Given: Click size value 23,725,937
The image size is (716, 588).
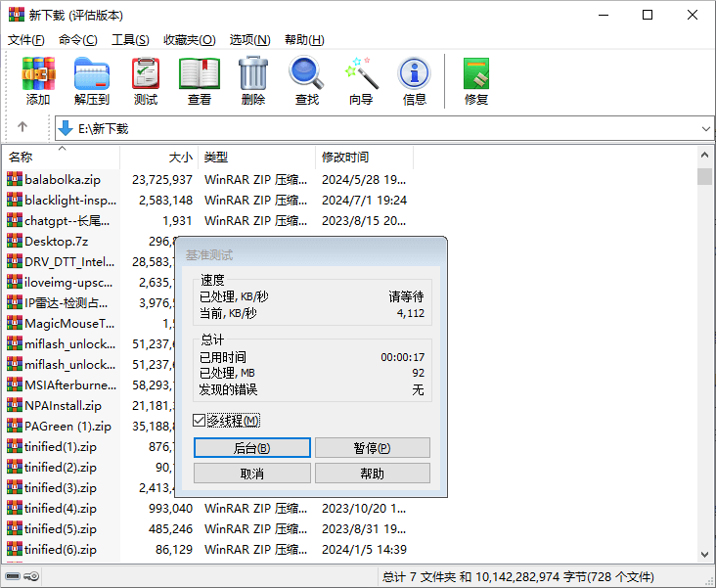Looking at the screenshot, I should 162,180.
